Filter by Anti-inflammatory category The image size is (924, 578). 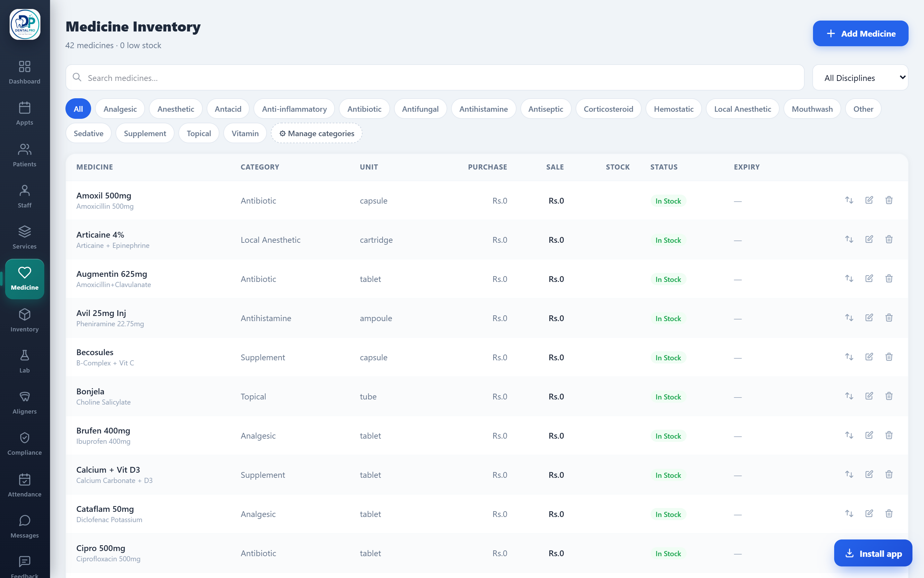pyautogui.click(x=294, y=109)
